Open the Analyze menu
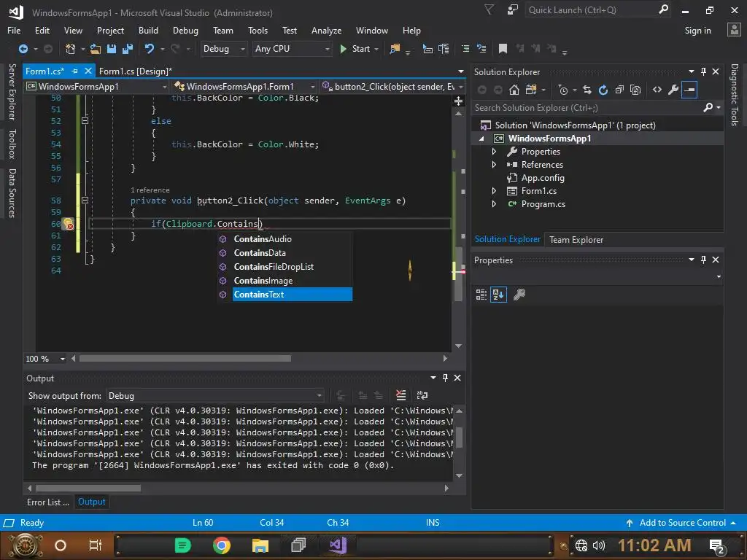 326,31
